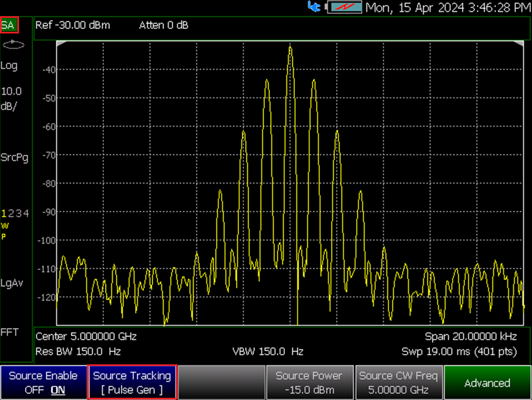
Task: Click the LgAv averaging label
Action: pyautogui.click(x=12, y=283)
